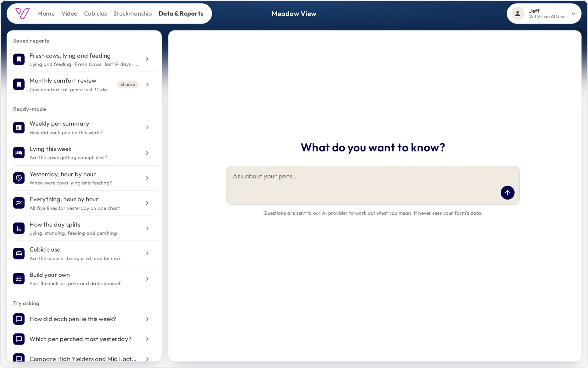The image size is (588, 368).
Task: Click the Shared badge on Monthly comfort review
Action: coord(128,84)
